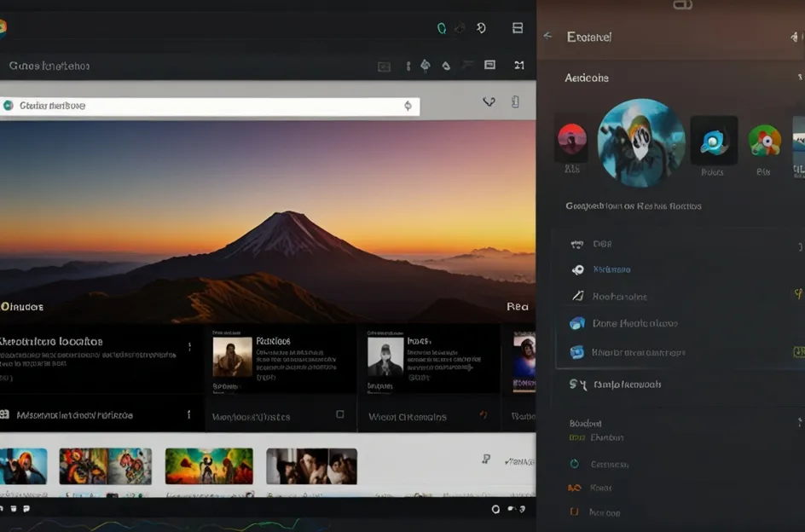Open the red sunset app icon in side panel
805x532 pixels.
point(571,139)
